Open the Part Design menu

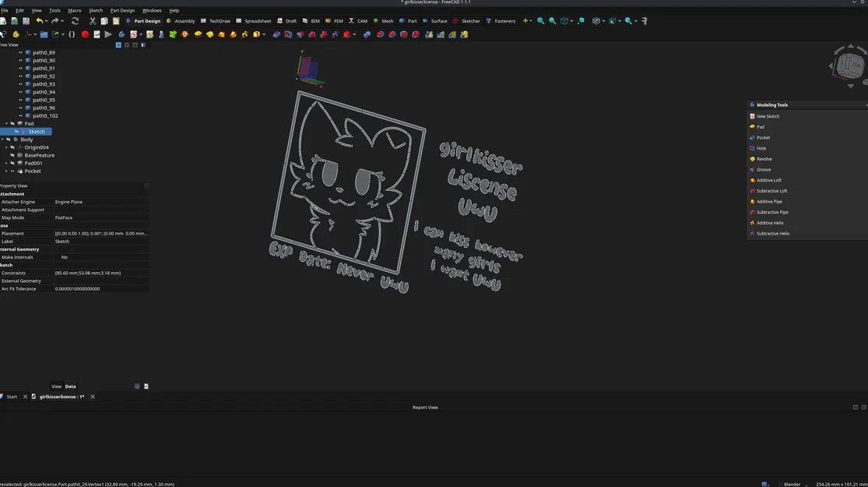point(122,11)
